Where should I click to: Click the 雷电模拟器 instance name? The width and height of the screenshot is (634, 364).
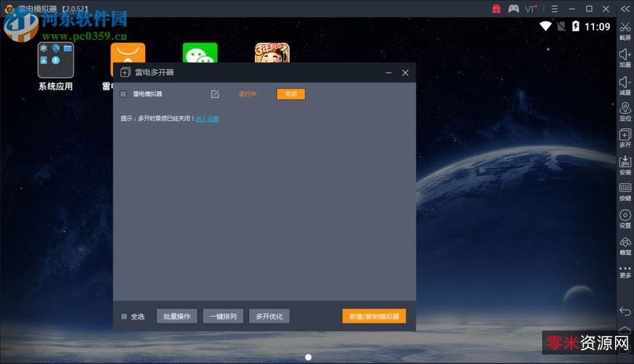pos(148,94)
